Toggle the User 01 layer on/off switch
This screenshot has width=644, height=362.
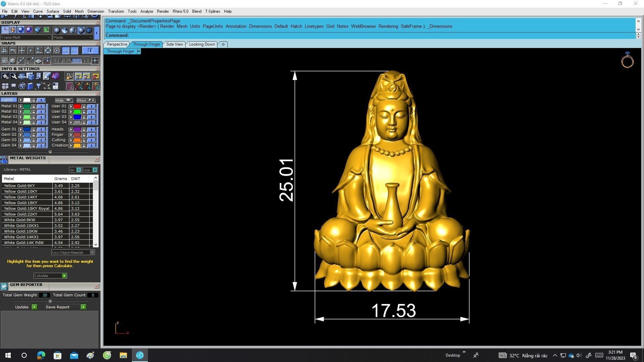[x=91, y=106]
